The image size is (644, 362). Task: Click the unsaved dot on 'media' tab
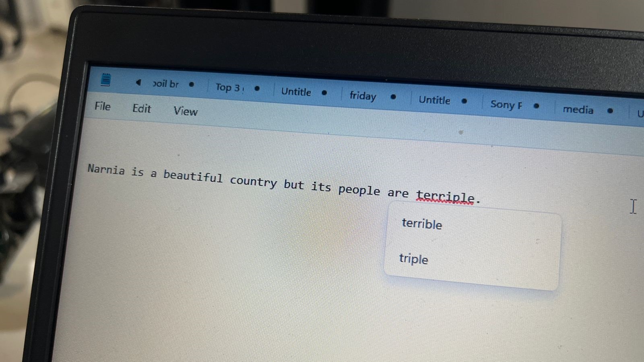pos(610,111)
